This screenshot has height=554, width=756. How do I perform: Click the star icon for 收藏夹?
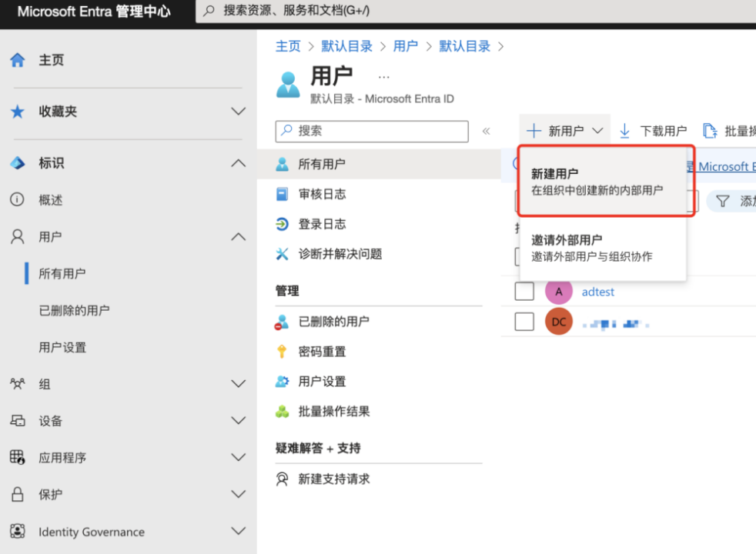(x=18, y=112)
